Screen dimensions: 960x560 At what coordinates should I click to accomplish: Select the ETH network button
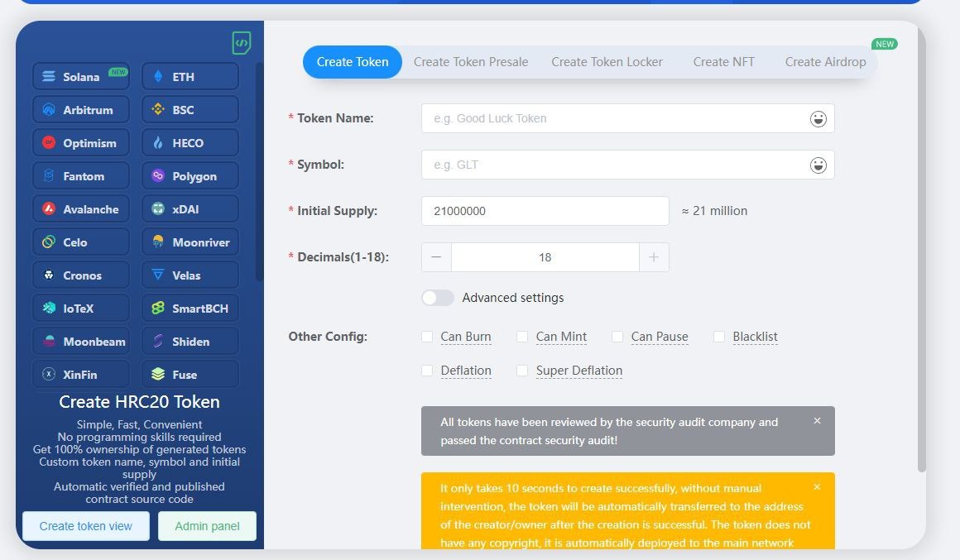click(190, 76)
